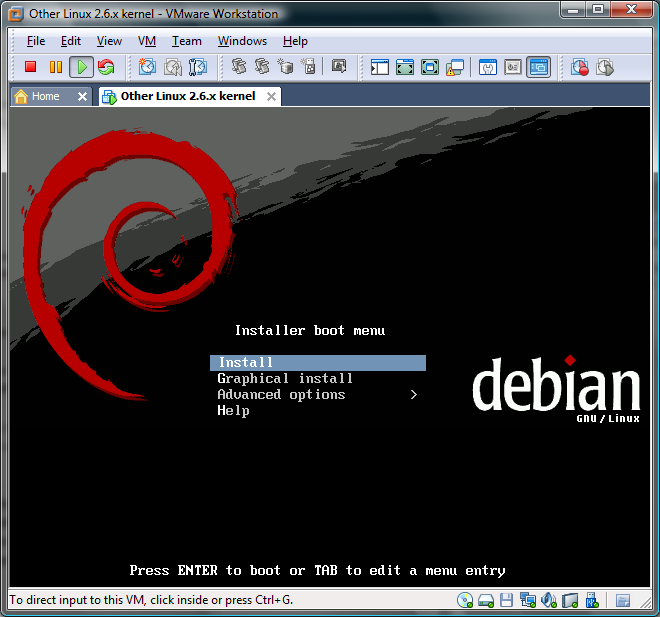Suspend the VM with the pause icon
This screenshot has width=660, height=617.
pos(56,67)
